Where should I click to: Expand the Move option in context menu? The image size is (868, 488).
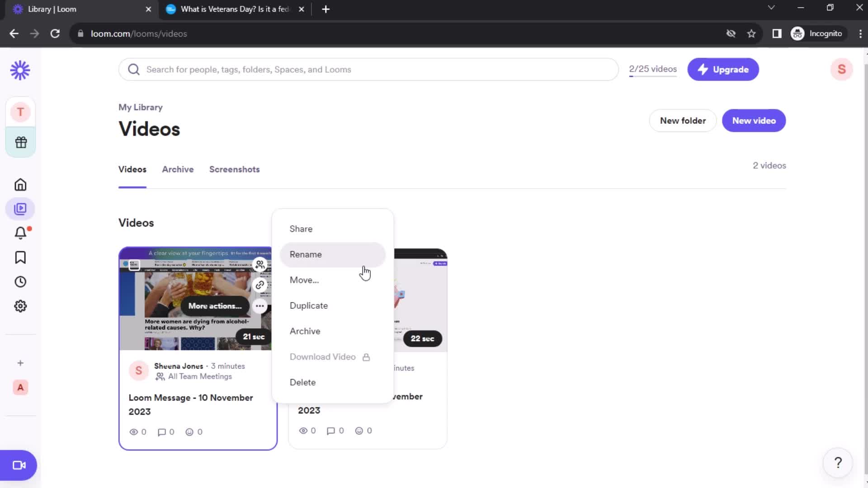(304, 279)
